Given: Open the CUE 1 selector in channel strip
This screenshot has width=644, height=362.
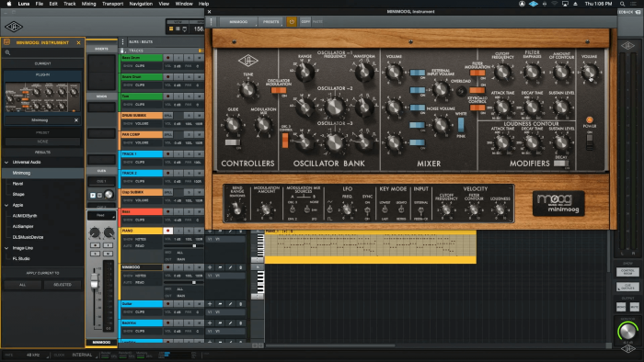Looking at the screenshot, I should point(101,181).
